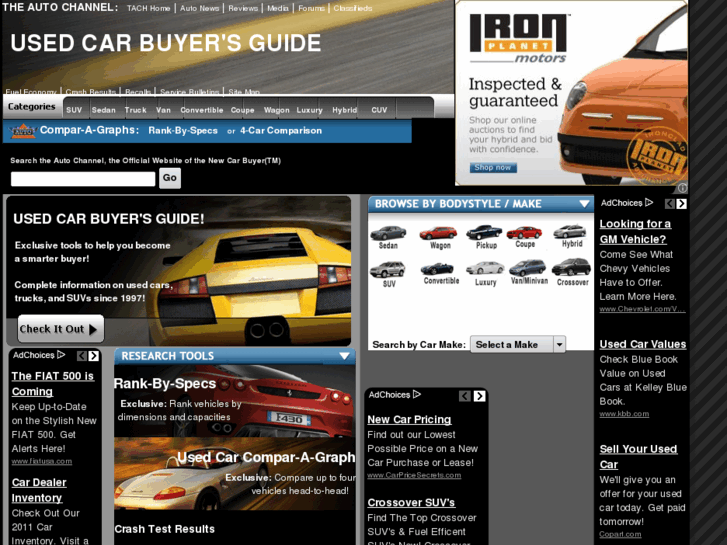Select the Pickup bodystyle truck icon
727x545 pixels.
484,232
